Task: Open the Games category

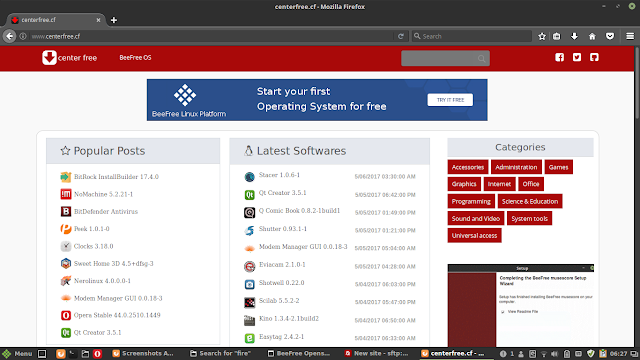Action: [x=558, y=167]
